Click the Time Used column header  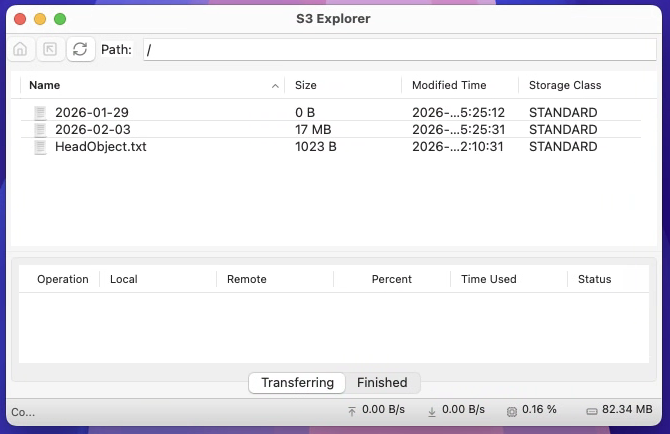click(x=488, y=279)
